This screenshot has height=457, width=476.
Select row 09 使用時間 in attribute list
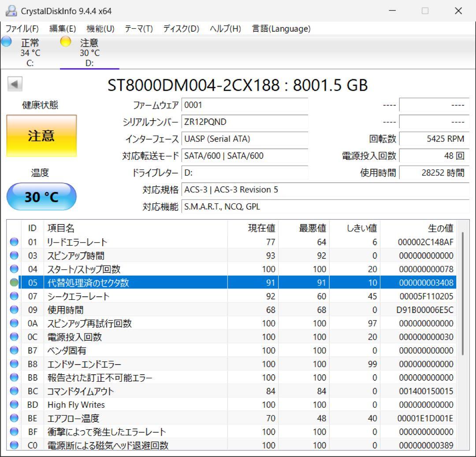point(232,310)
